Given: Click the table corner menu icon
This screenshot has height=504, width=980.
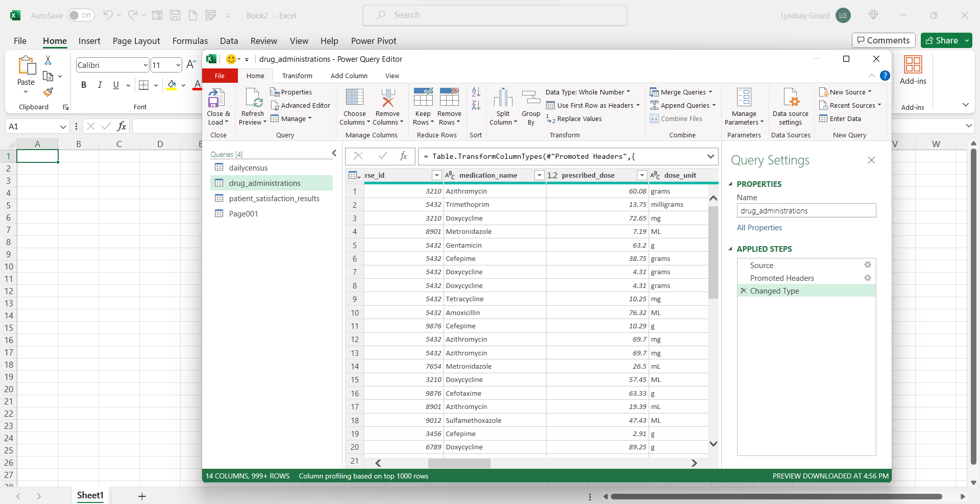Looking at the screenshot, I should coord(354,175).
